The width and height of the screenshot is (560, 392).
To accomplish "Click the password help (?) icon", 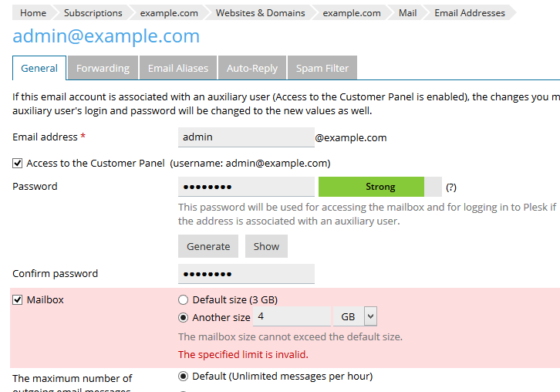I will [451, 187].
